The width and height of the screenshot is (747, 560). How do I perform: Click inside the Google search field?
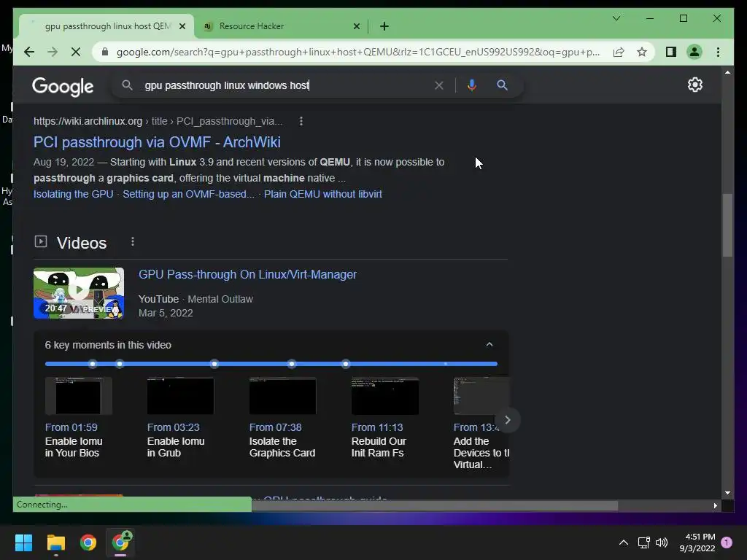pos(286,85)
